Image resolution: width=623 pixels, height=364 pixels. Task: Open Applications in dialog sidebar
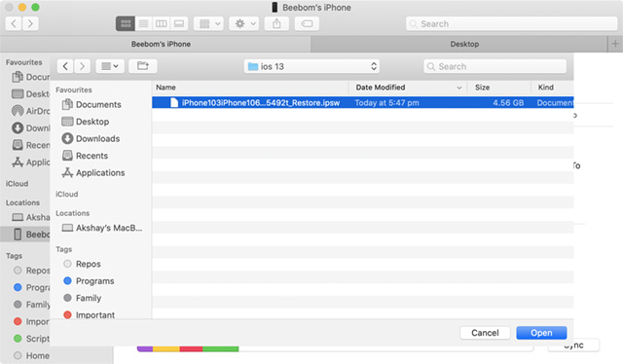tap(93, 173)
